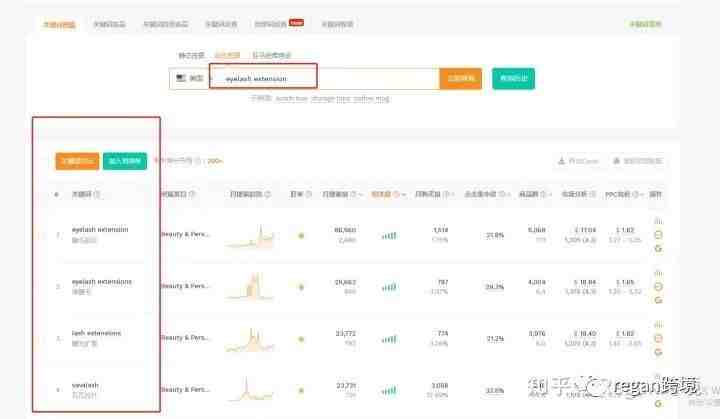View trend chart thumbnail for eyelash extension

pyautogui.click(x=250, y=236)
